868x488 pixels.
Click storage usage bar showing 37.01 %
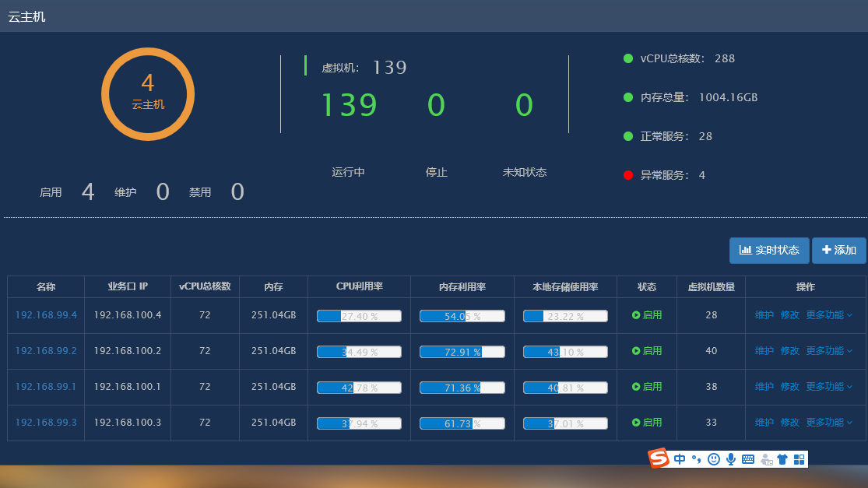(565, 424)
